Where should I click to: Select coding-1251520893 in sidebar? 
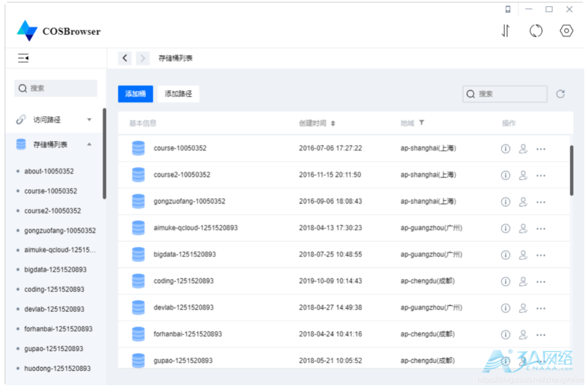tap(54, 289)
